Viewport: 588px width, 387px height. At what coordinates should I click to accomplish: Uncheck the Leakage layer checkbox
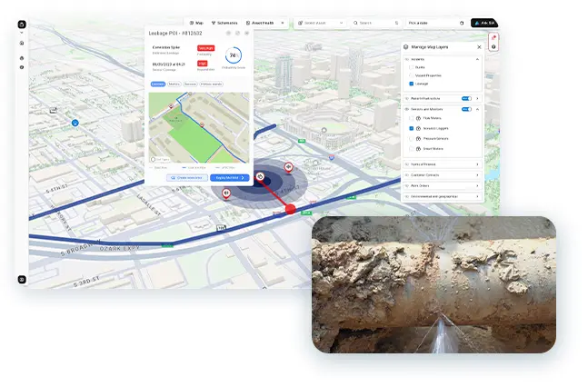click(412, 83)
